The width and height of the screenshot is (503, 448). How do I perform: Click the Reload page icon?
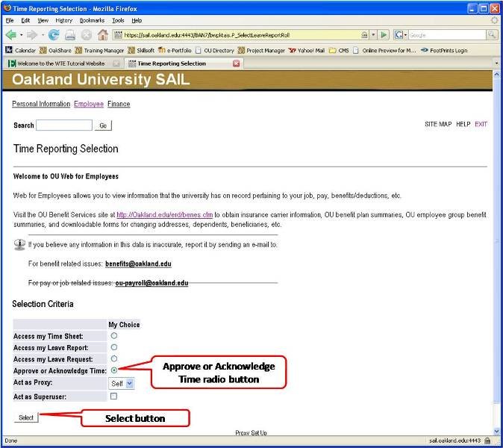[x=54, y=35]
